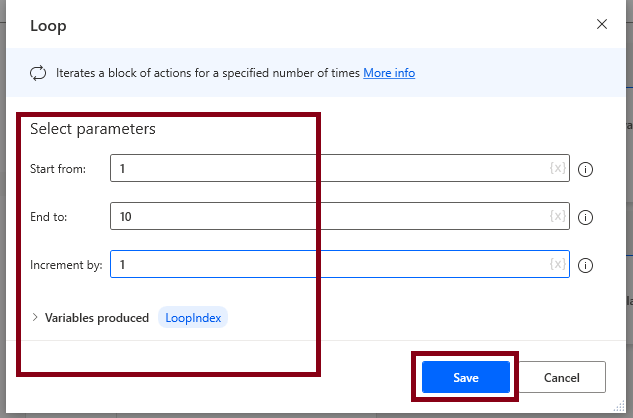Click info icon next to End to
Viewport: 633px width, 418px height.
(586, 217)
